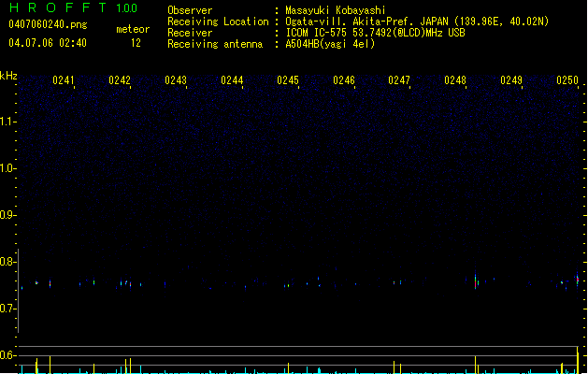Select the file name 0407060240.png
The height and width of the screenshot is (374, 588).
pyautogui.click(x=48, y=24)
